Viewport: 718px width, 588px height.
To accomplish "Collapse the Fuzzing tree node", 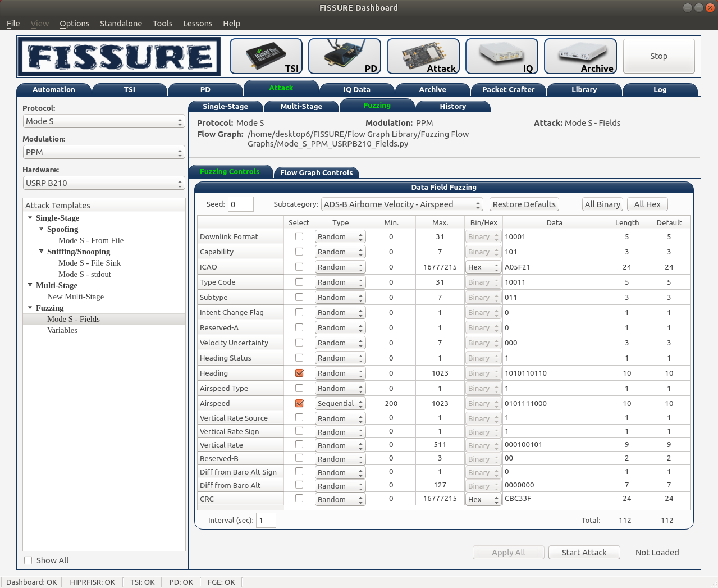I will pos(30,307).
